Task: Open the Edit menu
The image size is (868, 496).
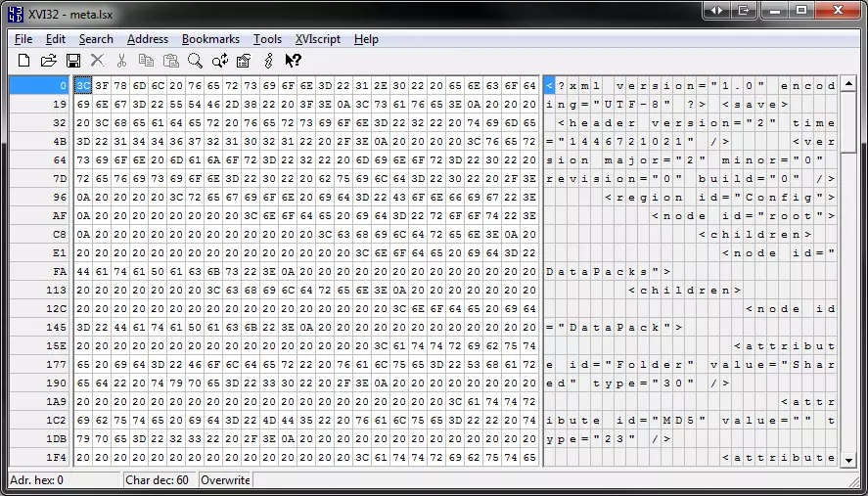Action: click(x=56, y=39)
